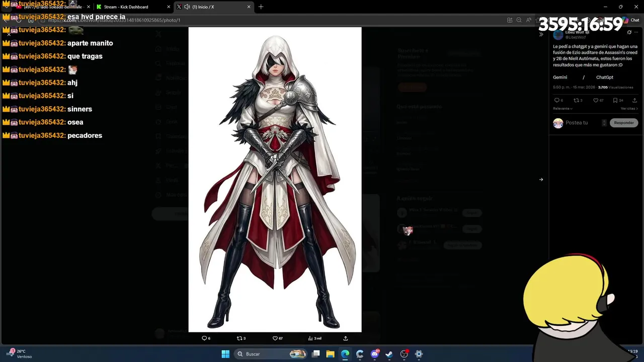Click chat message 'aparte manito'

[x=90, y=43]
